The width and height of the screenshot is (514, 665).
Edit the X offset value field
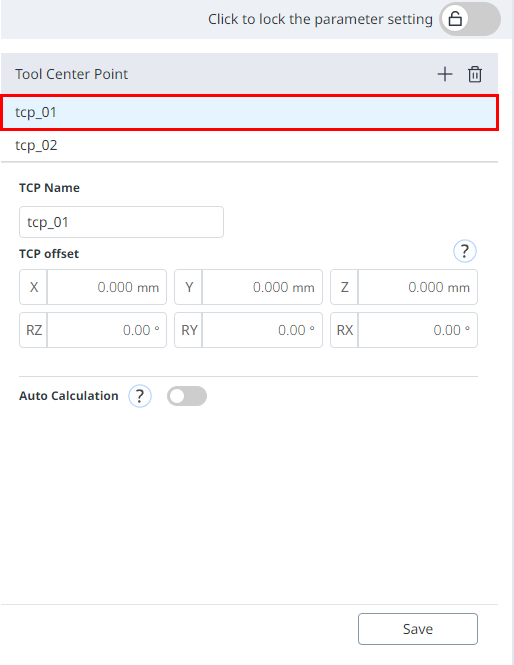coord(107,287)
